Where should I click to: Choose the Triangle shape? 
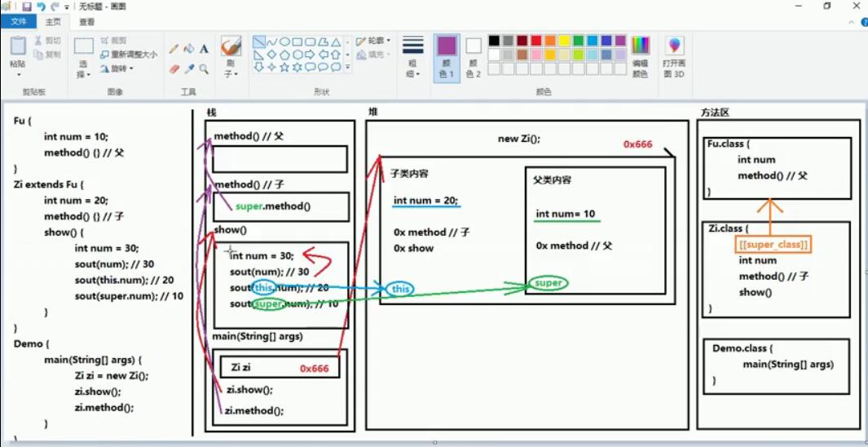(336, 42)
